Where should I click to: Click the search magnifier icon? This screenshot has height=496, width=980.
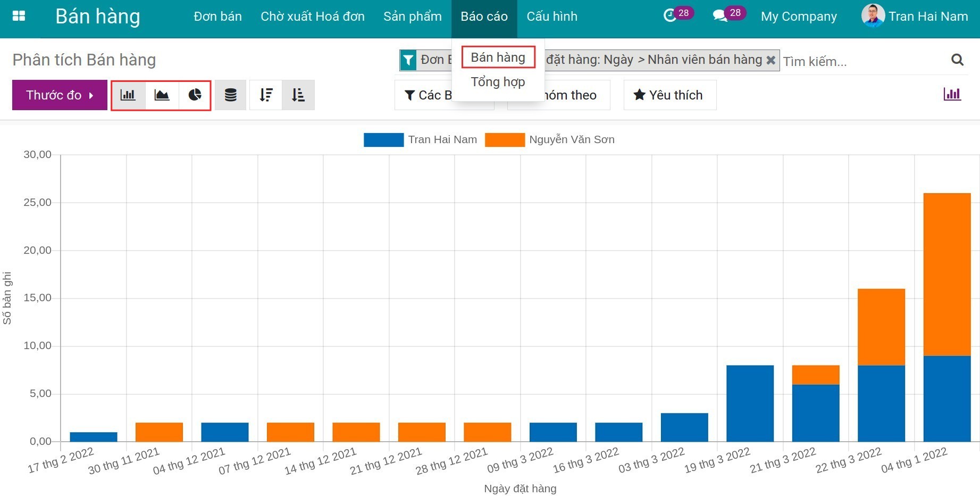coord(957,60)
